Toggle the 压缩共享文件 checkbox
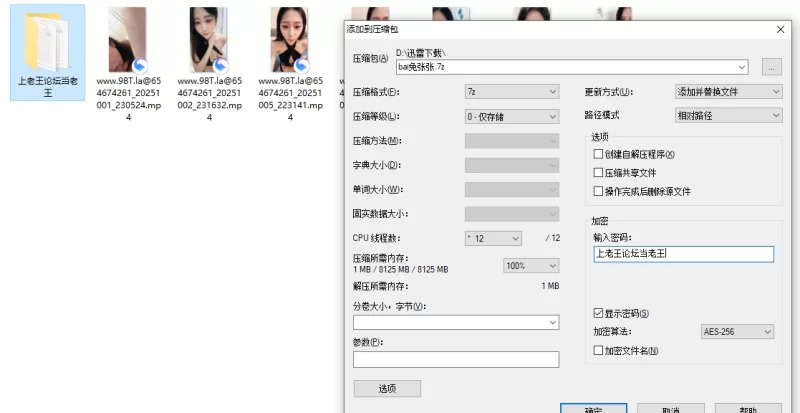The height and width of the screenshot is (413, 800). (599, 173)
